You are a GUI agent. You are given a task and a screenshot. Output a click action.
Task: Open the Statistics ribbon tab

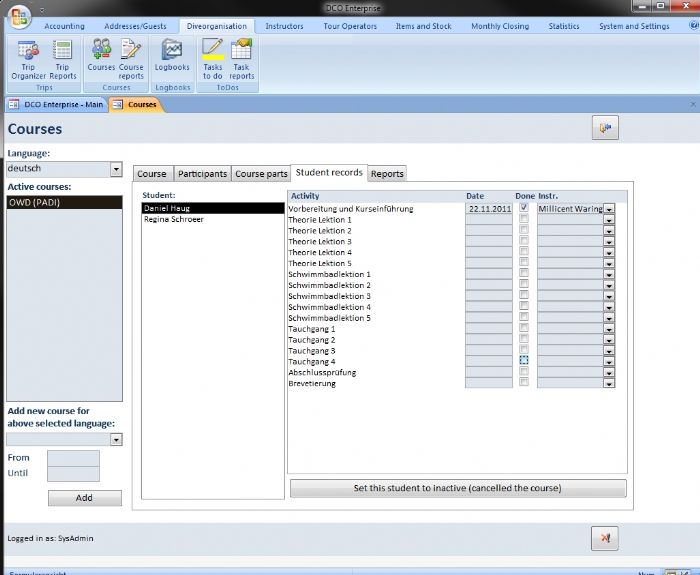(x=563, y=26)
